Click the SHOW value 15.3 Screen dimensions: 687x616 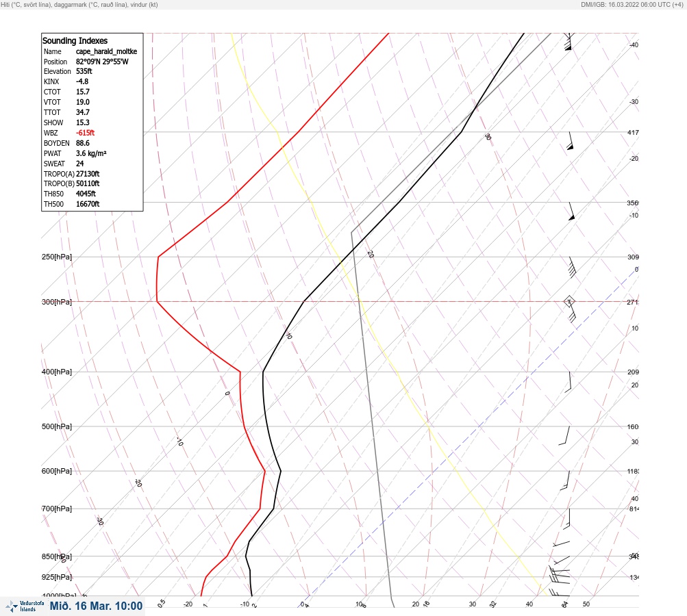pyautogui.click(x=82, y=123)
